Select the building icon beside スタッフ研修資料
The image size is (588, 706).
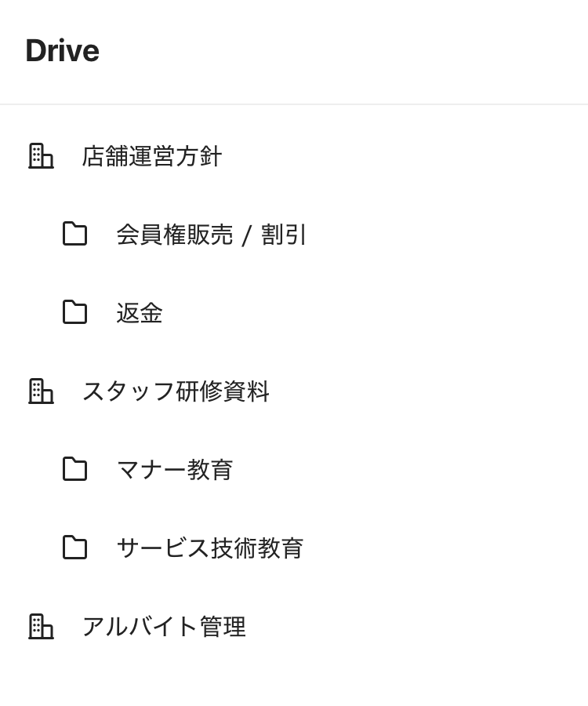[41, 391]
